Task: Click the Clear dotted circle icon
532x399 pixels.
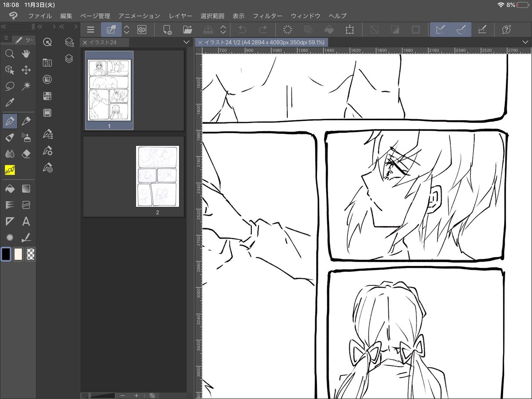Action: [288, 30]
